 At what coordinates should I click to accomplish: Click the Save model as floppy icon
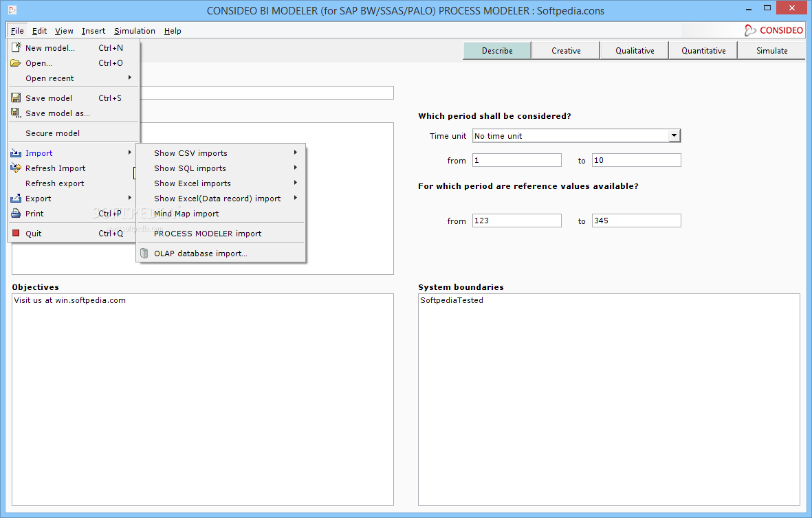coord(16,113)
